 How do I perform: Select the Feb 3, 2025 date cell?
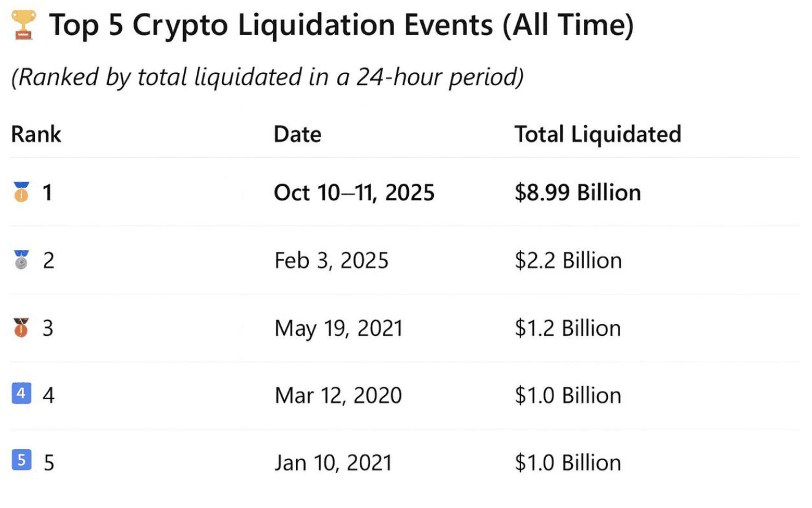coord(331,260)
